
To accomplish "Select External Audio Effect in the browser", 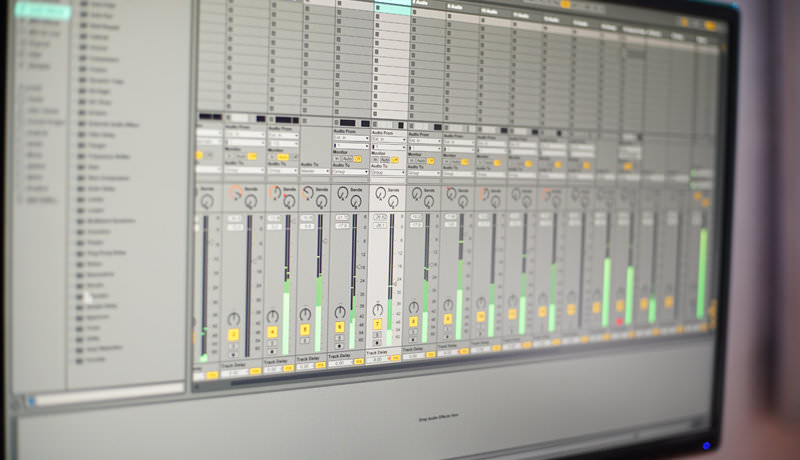I will 113,124.
